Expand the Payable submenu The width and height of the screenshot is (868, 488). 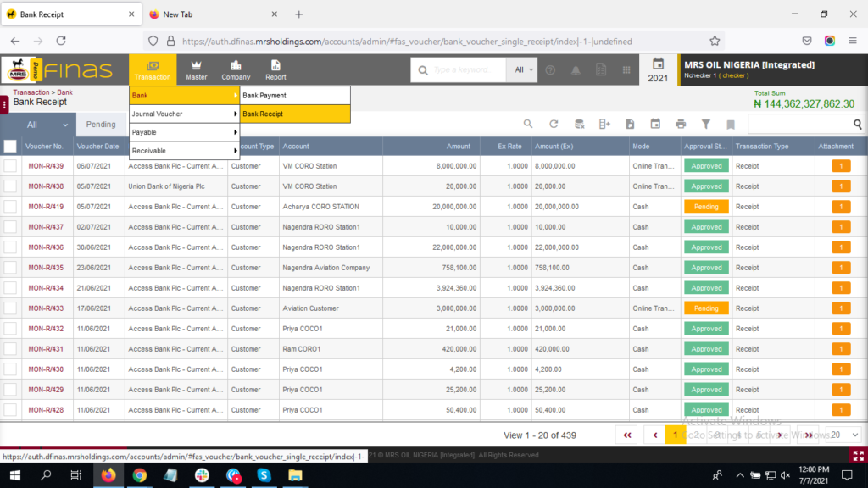click(184, 132)
